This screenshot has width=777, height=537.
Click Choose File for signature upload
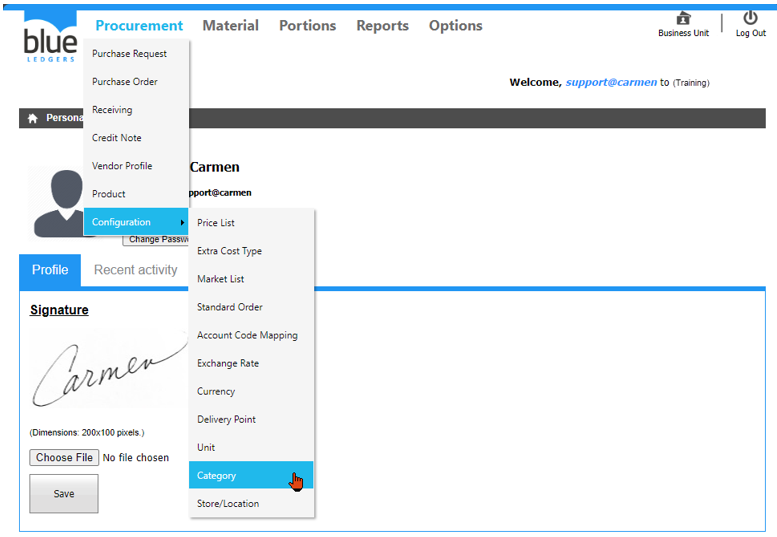click(64, 458)
